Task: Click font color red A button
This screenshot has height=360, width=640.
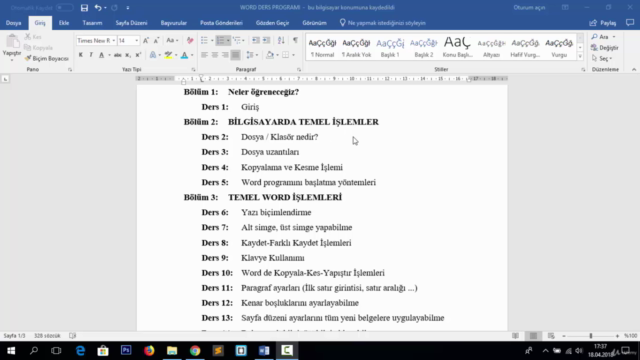Action: point(184,55)
